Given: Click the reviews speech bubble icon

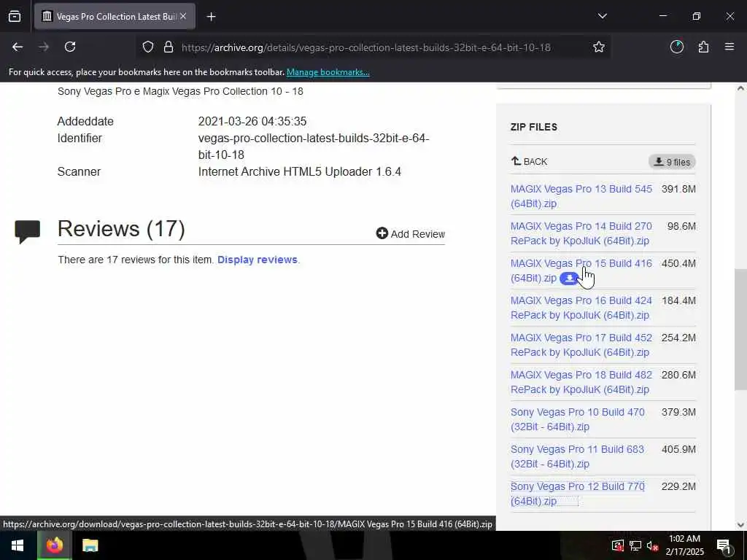Looking at the screenshot, I should (x=27, y=232).
